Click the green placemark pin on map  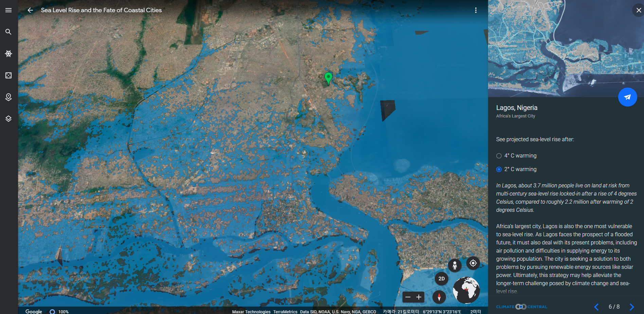tap(328, 78)
